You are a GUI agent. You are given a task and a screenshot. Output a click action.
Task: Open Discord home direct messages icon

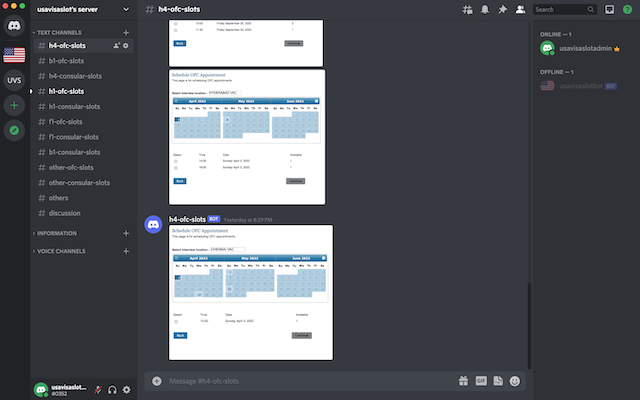pyautogui.click(x=14, y=26)
